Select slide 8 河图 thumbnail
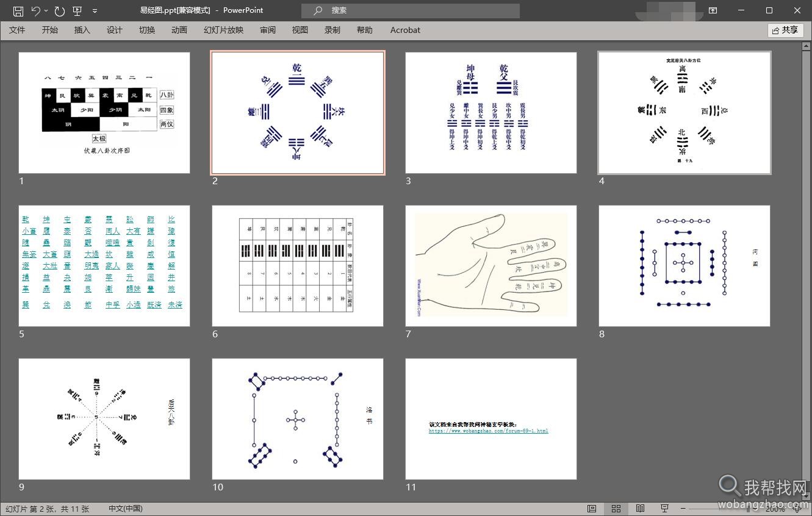Image resolution: width=812 pixels, height=516 pixels. pos(684,265)
